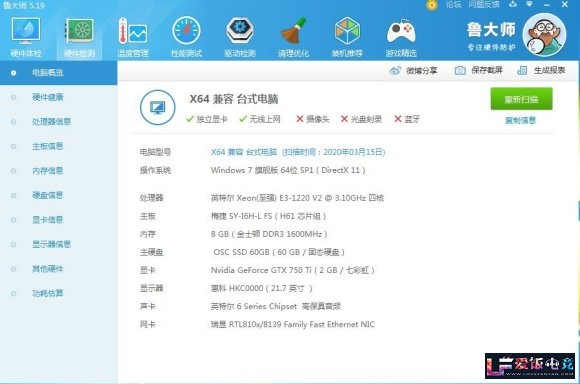Select the 硬件检测 hardware detection icon
This screenshot has width=580, height=384.
(79, 37)
